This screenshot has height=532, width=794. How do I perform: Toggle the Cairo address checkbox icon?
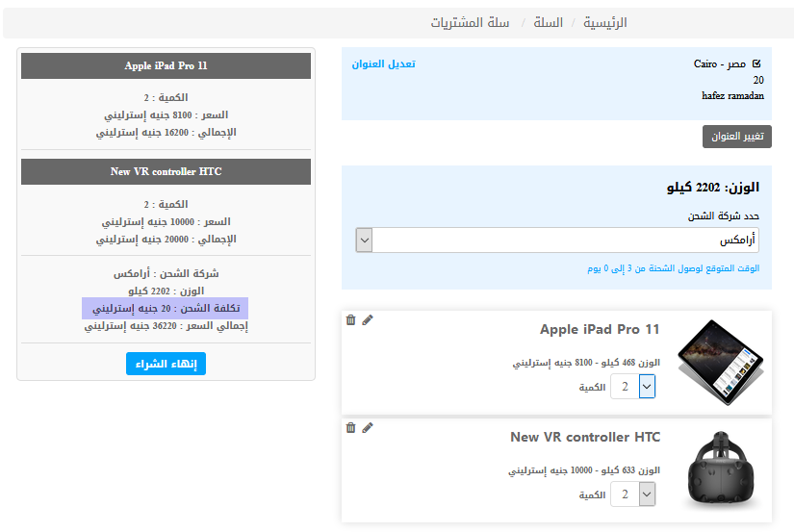pos(756,63)
